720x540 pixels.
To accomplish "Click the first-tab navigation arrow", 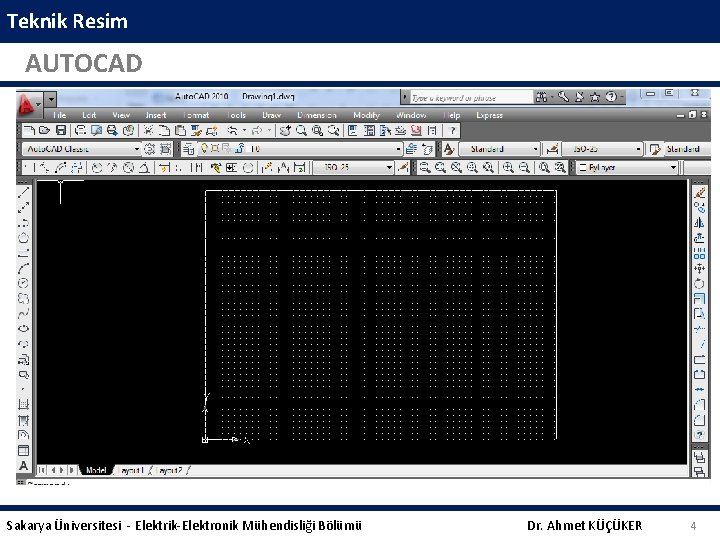I will [42, 470].
